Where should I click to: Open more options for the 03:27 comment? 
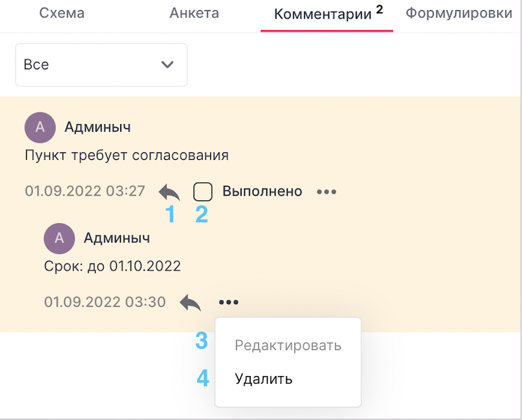[326, 192]
